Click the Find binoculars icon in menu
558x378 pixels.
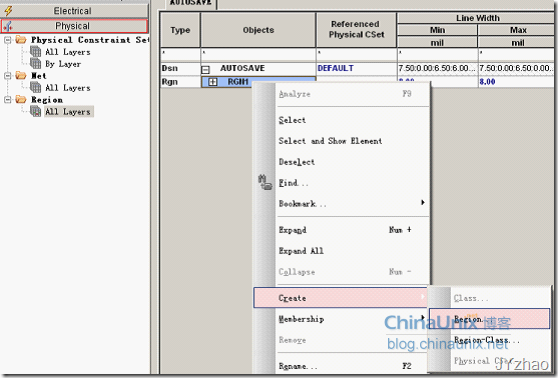click(265, 183)
